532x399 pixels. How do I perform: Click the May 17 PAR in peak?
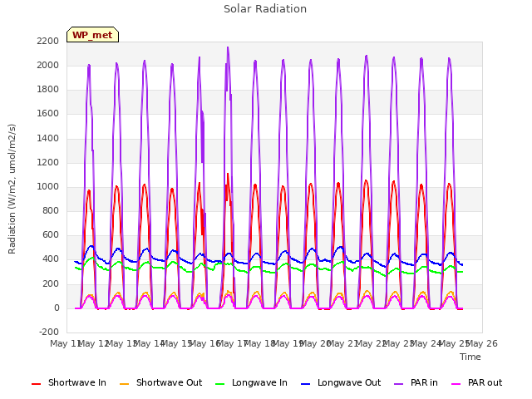point(228,47)
